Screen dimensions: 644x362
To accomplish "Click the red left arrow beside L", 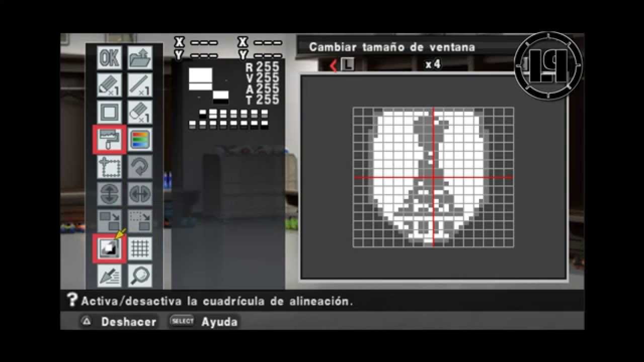I will coord(333,65).
